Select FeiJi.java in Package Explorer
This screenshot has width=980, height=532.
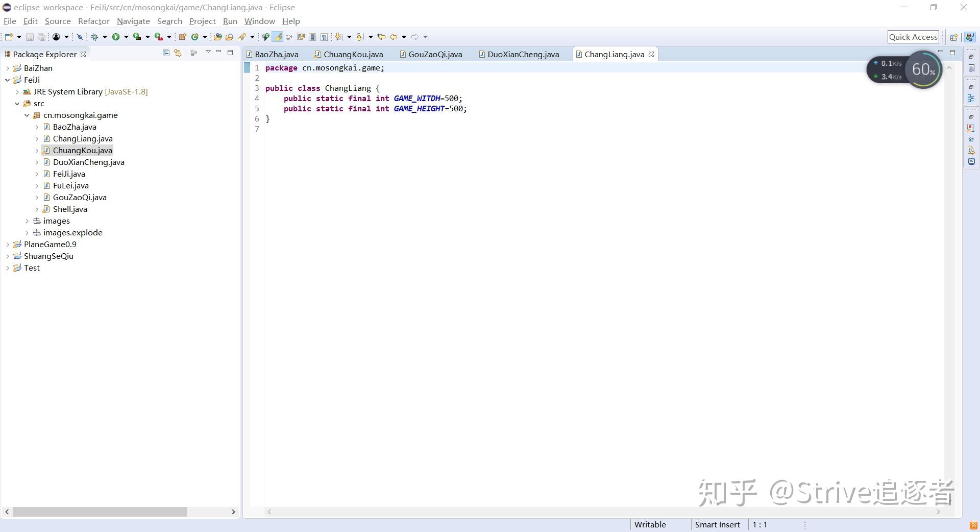click(x=69, y=174)
